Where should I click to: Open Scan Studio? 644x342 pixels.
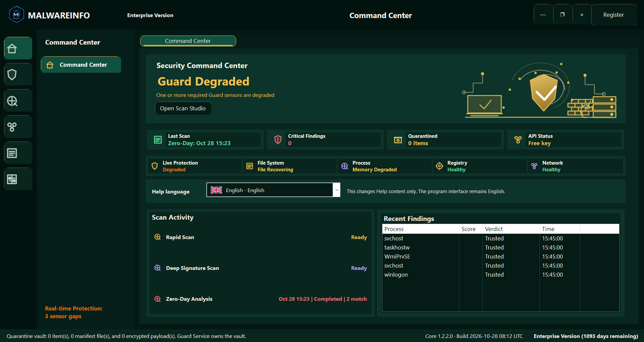point(183,108)
